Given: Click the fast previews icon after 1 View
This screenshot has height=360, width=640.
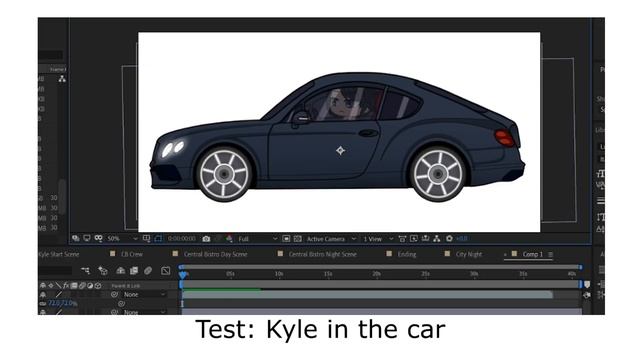Looking at the screenshot, I should (414, 239).
